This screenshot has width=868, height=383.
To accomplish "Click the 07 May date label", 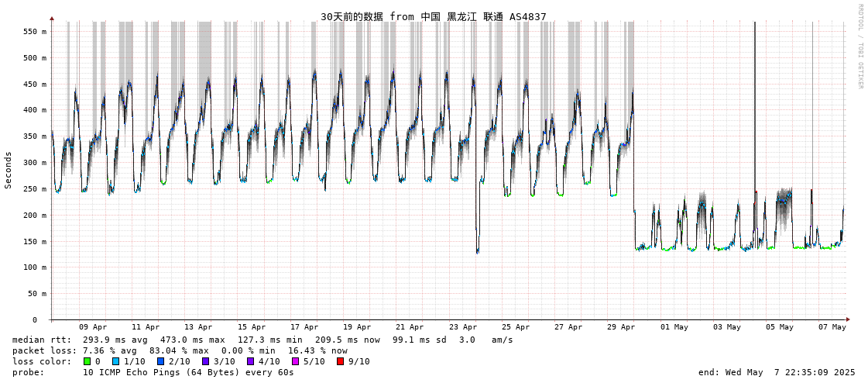I will (832, 328).
